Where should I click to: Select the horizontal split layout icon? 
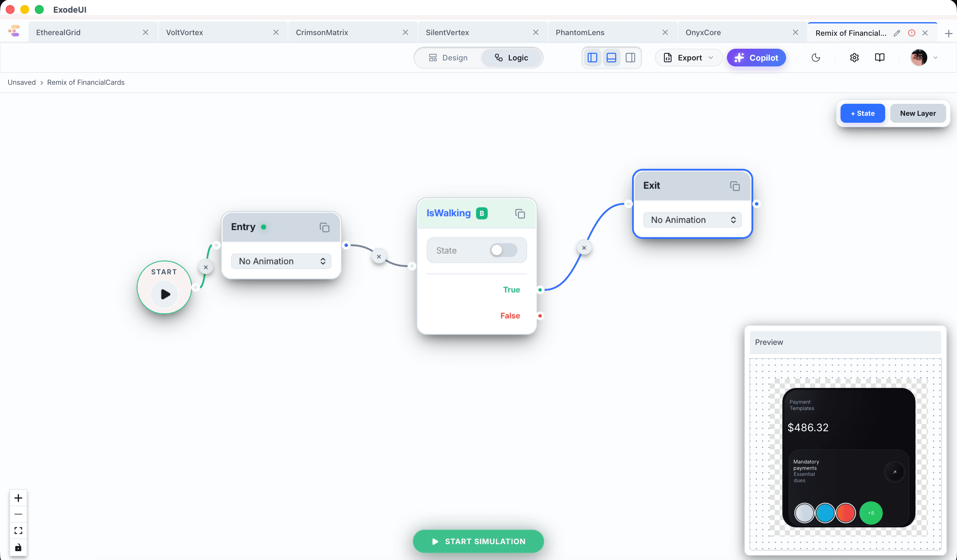pos(611,58)
